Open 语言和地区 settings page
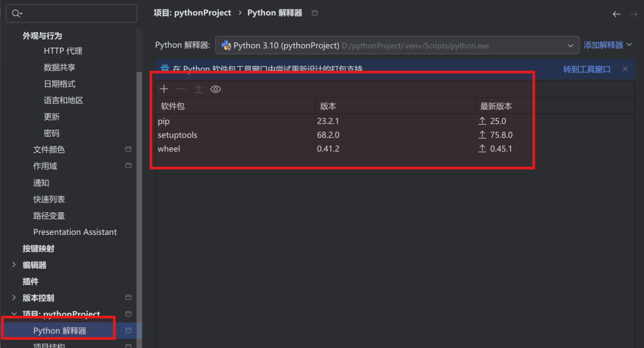The image size is (644, 348). tap(63, 100)
